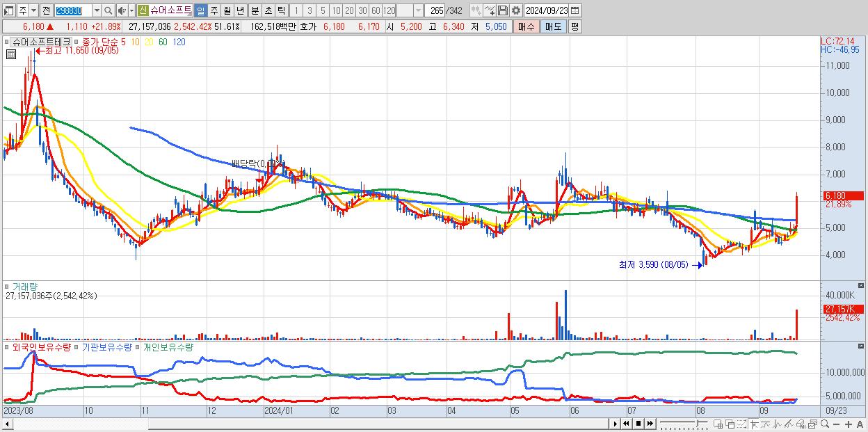This screenshot has height=432, width=868.
Task: Click the 매수 buy button
Action: (x=527, y=26)
